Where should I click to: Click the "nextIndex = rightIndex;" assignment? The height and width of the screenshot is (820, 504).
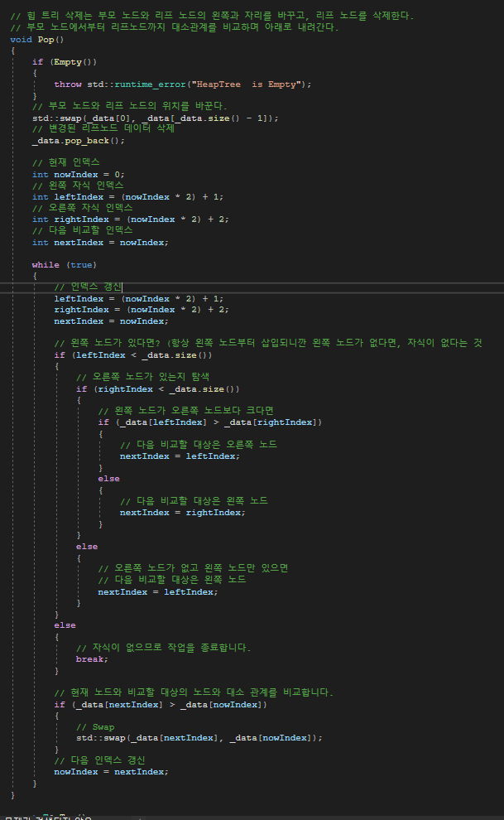click(x=182, y=513)
